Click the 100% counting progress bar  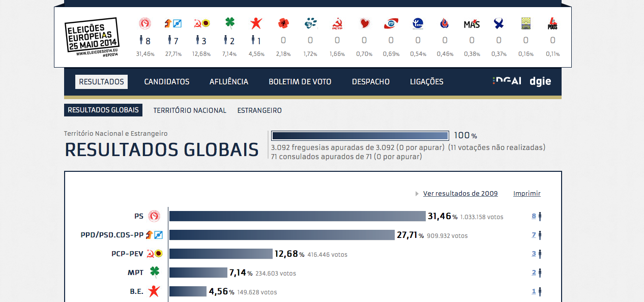(x=360, y=136)
